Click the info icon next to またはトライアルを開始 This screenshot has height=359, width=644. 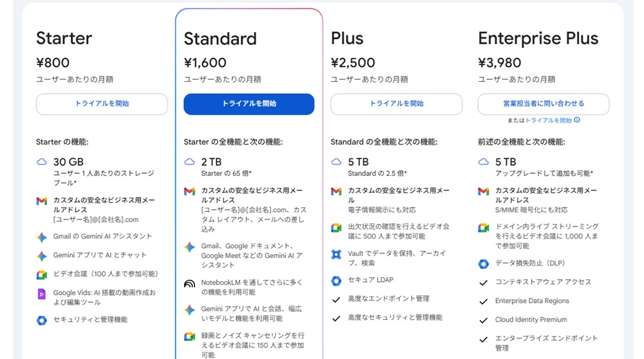click(577, 120)
